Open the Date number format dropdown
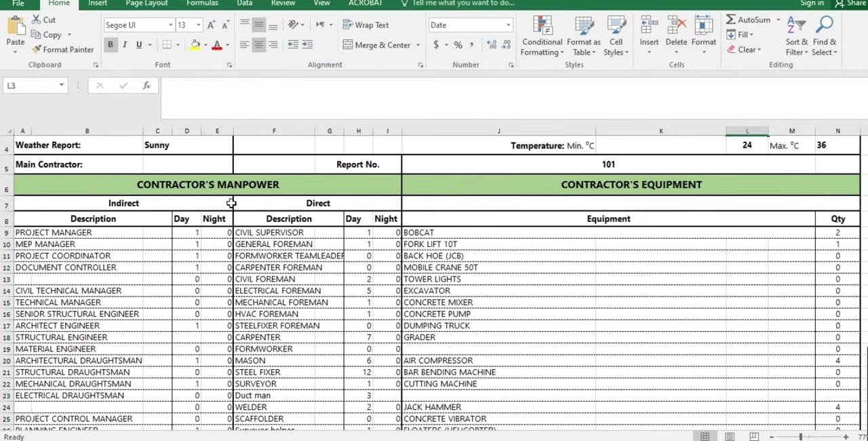This screenshot has height=441, width=868. pyautogui.click(x=508, y=25)
